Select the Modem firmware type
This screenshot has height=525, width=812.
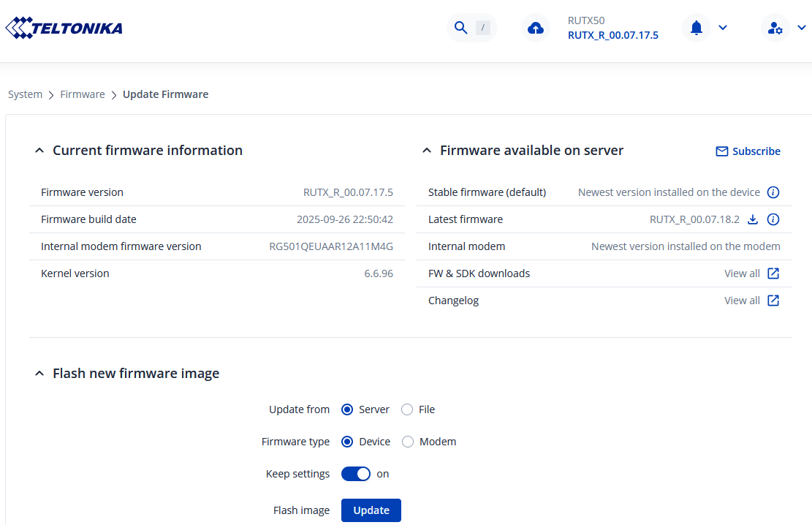(408, 442)
